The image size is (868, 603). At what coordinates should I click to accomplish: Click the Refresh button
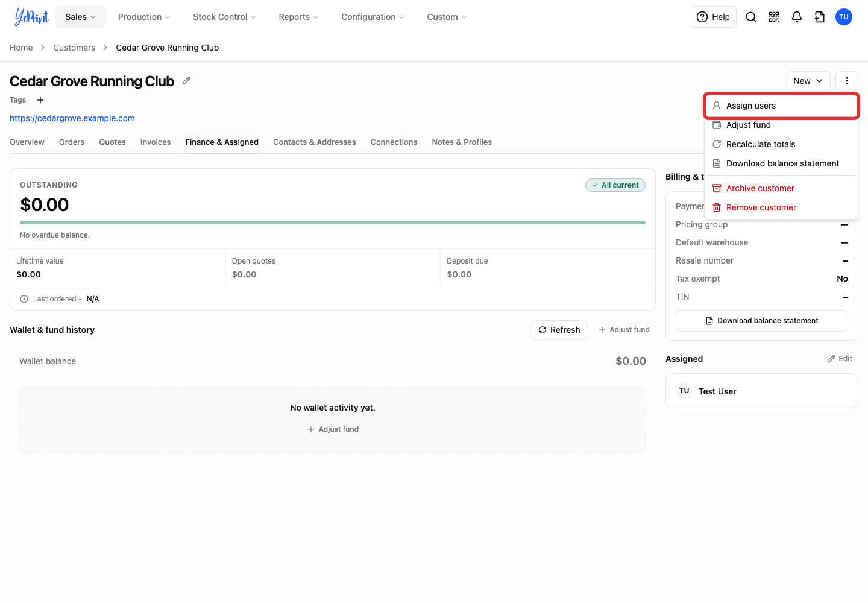pyautogui.click(x=559, y=330)
